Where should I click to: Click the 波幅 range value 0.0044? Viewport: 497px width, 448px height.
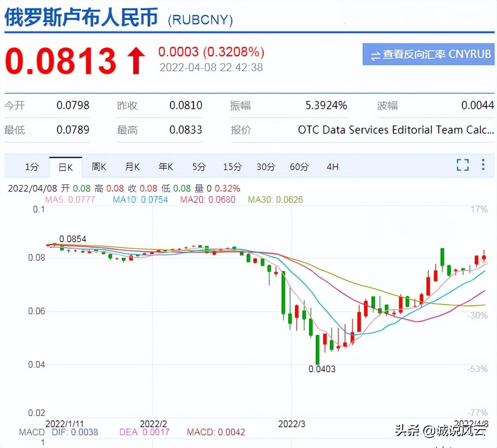(x=478, y=105)
